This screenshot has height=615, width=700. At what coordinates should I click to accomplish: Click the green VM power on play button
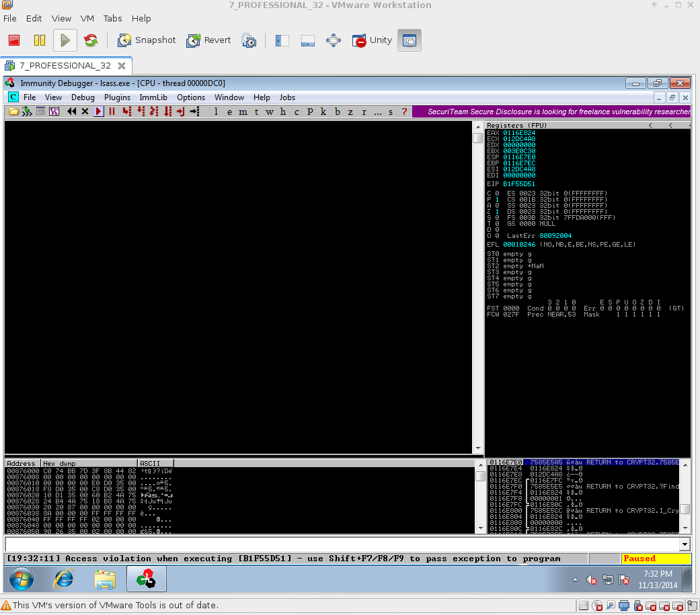point(65,40)
